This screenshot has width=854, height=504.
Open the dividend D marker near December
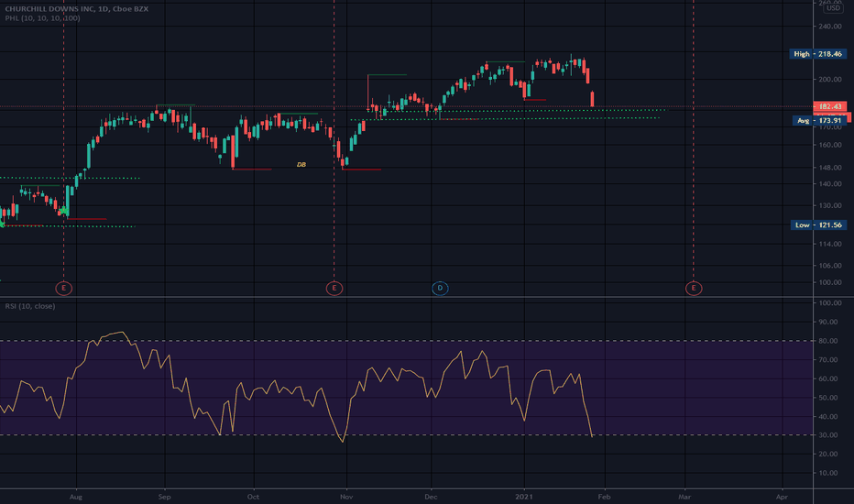(x=440, y=289)
